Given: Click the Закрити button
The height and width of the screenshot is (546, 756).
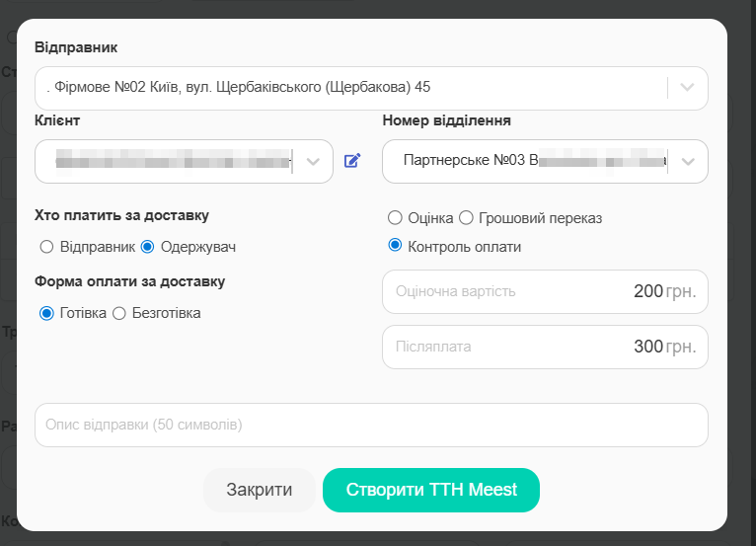Looking at the screenshot, I should [x=259, y=490].
